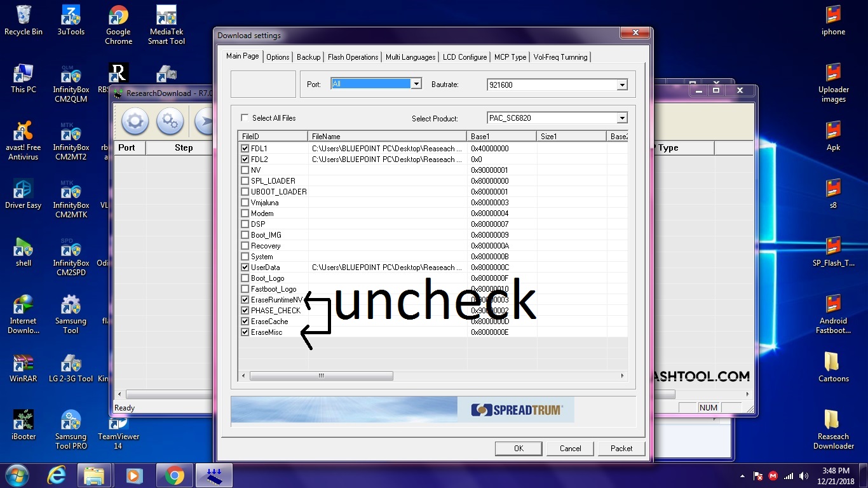868x488 pixels.
Task: Click UserData file path cell
Action: pos(387,267)
